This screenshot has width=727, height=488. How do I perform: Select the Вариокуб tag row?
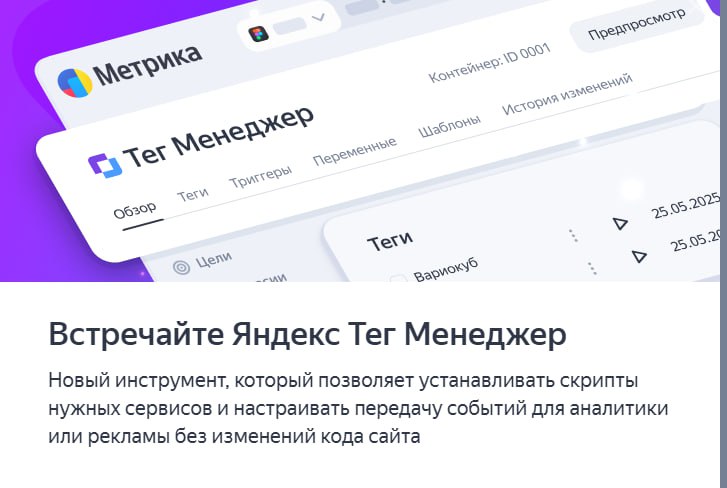click(x=446, y=270)
